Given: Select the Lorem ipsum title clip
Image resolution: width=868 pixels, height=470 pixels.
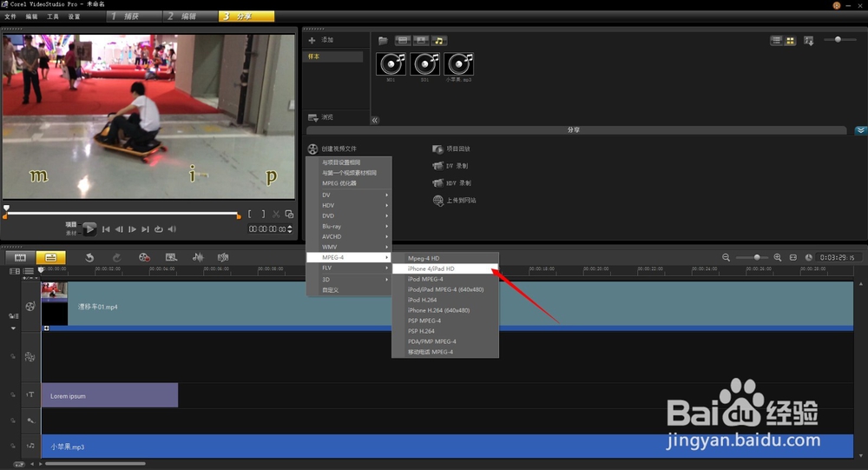Looking at the screenshot, I should 109,395.
